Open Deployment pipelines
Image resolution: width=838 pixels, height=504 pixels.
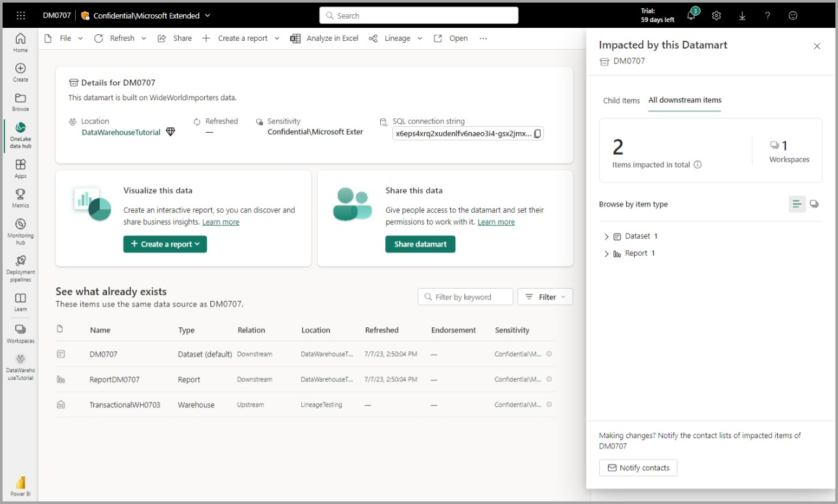tap(20, 268)
